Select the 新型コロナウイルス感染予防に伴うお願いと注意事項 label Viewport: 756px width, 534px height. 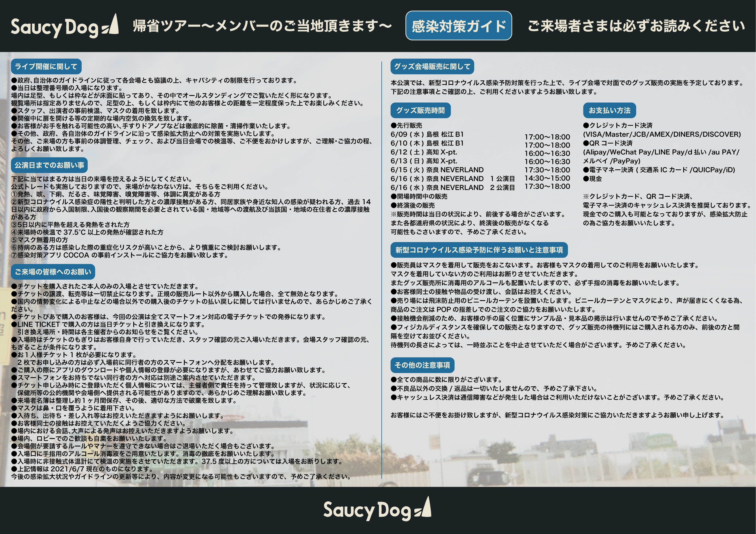click(479, 250)
